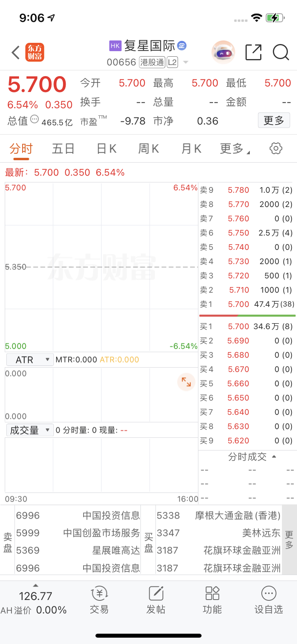Switch to the 日K tab

(x=107, y=149)
